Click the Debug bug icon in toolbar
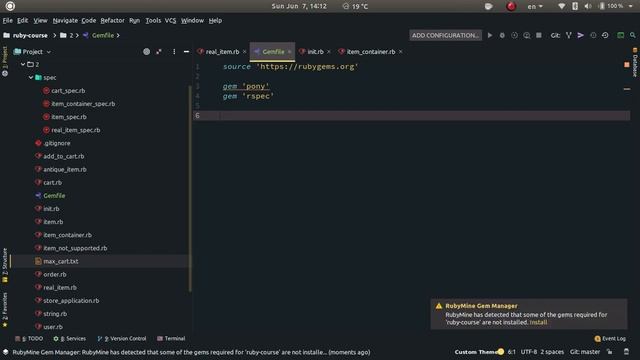 tap(502, 36)
